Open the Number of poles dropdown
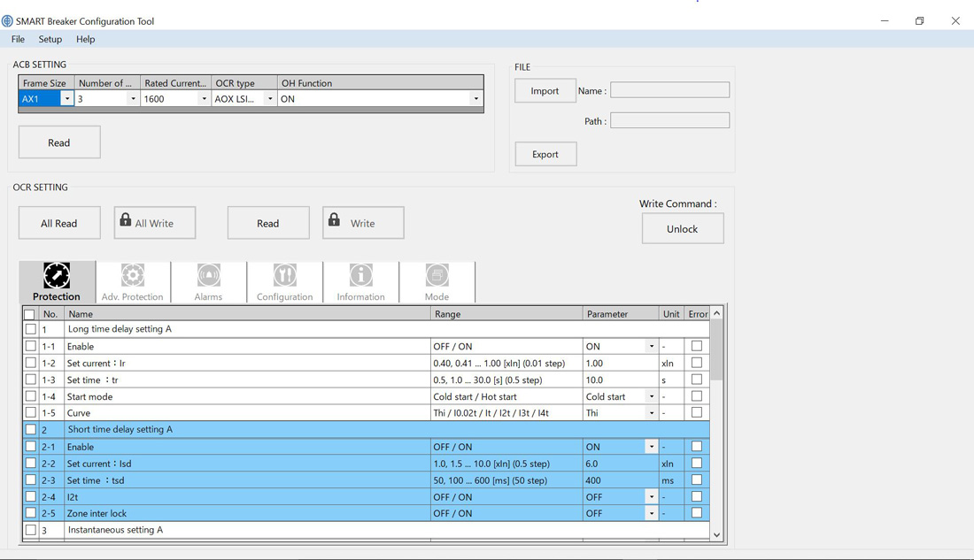This screenshot has width=974, height=560. [x=132, y=99]
